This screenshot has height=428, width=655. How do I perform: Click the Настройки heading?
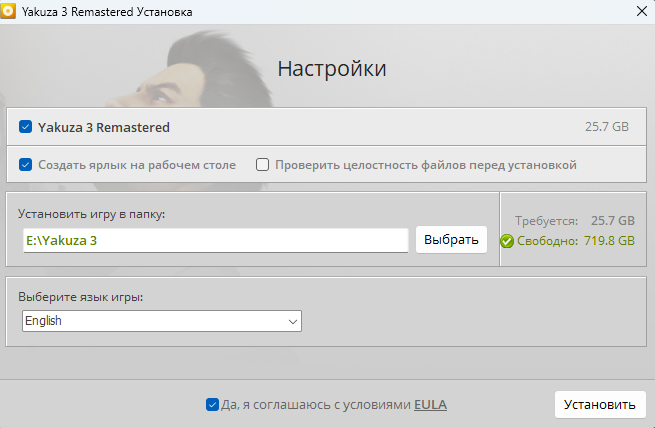(x=332, y=69)
